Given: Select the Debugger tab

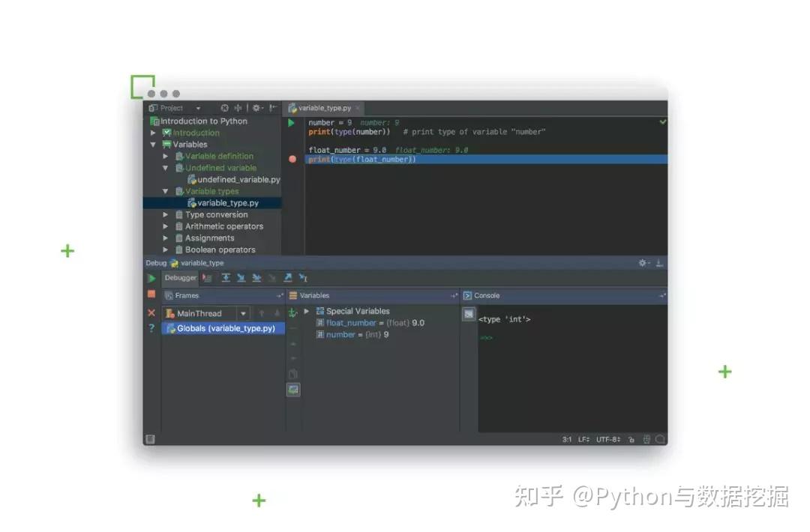Looking at the screenshot, I should click(180, 277).
